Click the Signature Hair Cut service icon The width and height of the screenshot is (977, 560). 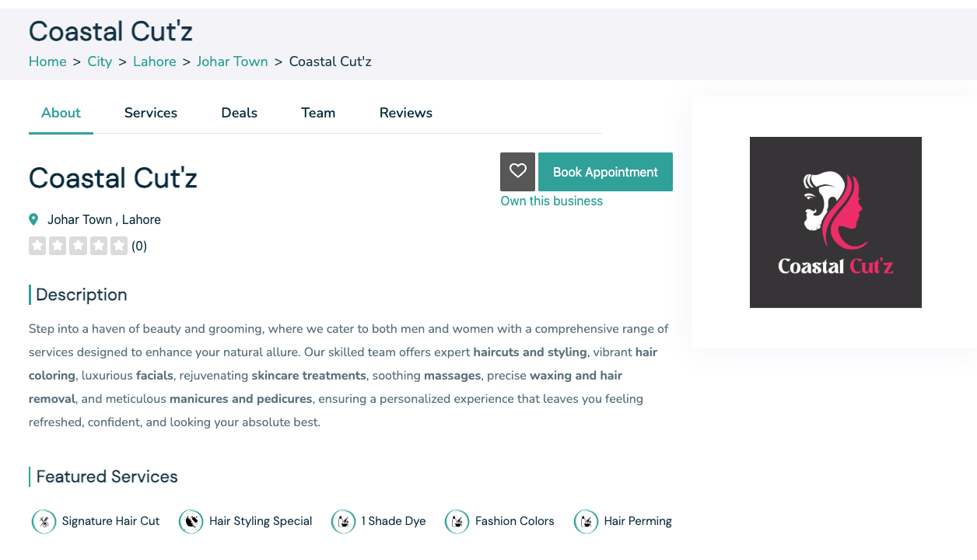tap(44, 521)
